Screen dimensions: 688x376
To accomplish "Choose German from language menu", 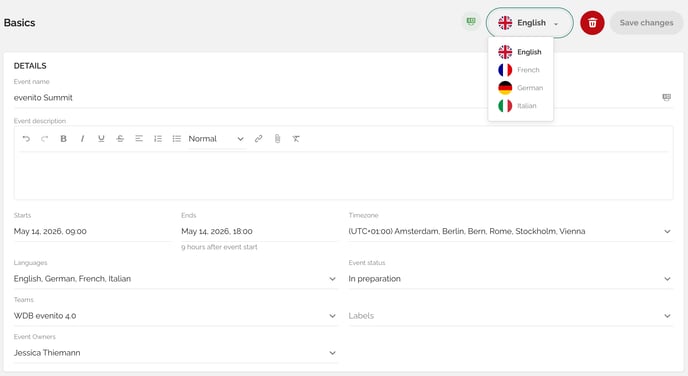I will tap(520, 88).
